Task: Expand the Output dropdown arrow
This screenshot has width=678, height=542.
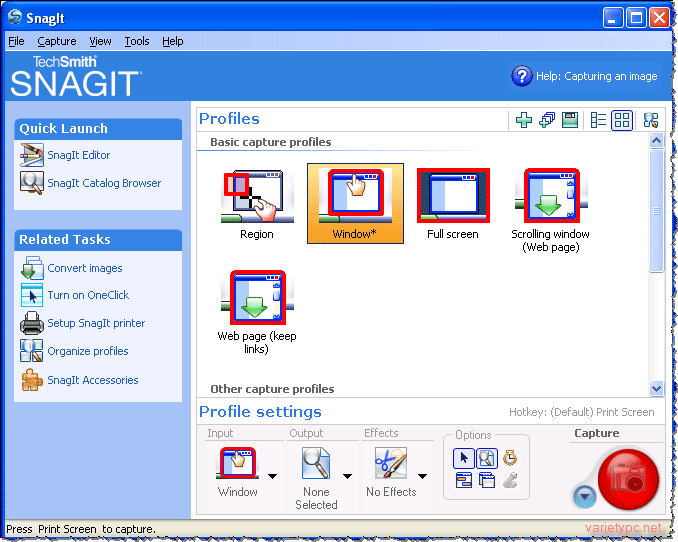Action: [347, 476]
